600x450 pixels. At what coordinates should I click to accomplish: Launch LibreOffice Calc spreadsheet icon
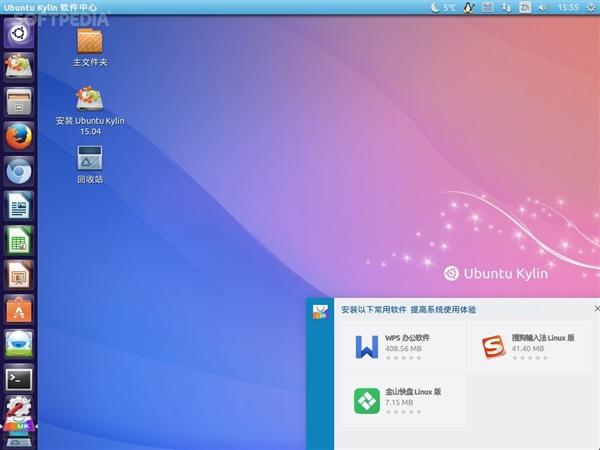18,240
